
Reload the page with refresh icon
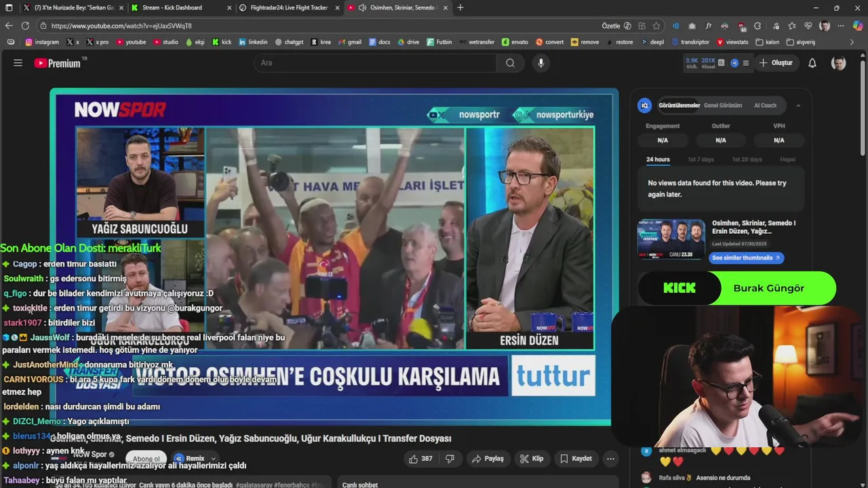click(x=25, y=26)
